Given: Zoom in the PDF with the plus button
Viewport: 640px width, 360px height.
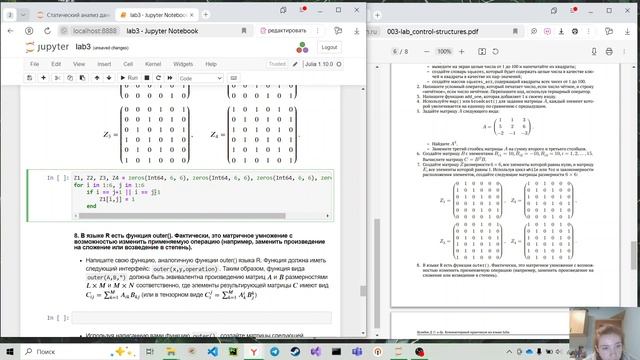Looking at the screenshot, I should (x=462, y=52).
